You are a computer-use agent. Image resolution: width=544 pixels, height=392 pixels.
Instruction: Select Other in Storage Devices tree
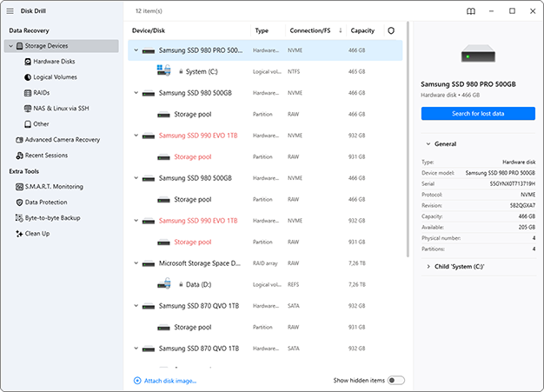click(41, 123)
